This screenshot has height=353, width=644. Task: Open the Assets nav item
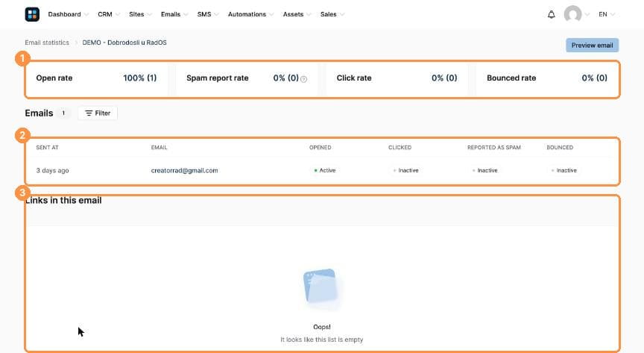click(293, 14)
